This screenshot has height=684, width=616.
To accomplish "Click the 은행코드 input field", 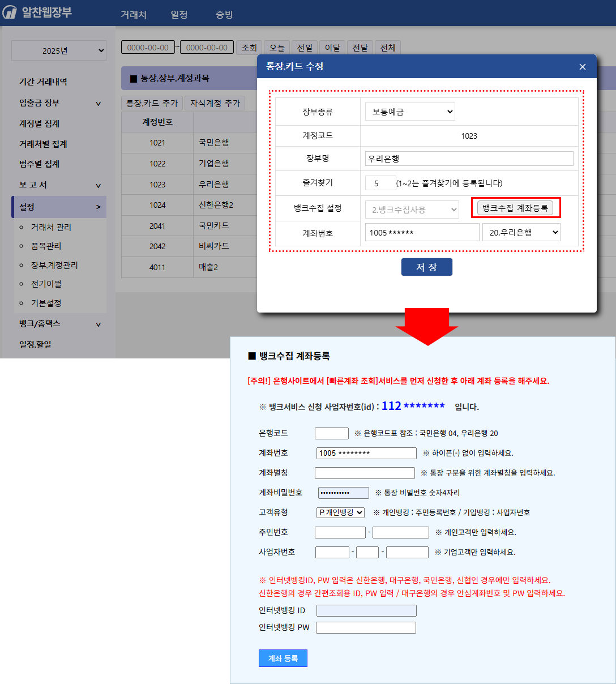I will point(332,433).
